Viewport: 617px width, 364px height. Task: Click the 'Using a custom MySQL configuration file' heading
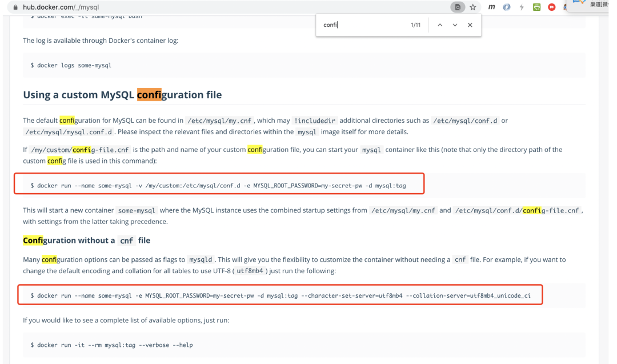(x=122, y=95)
